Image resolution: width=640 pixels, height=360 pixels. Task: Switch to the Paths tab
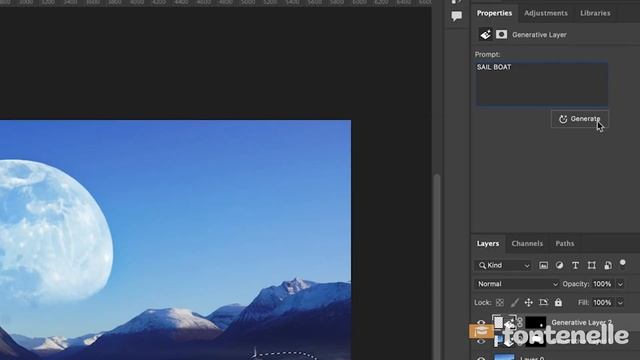(x=564, y=243)
